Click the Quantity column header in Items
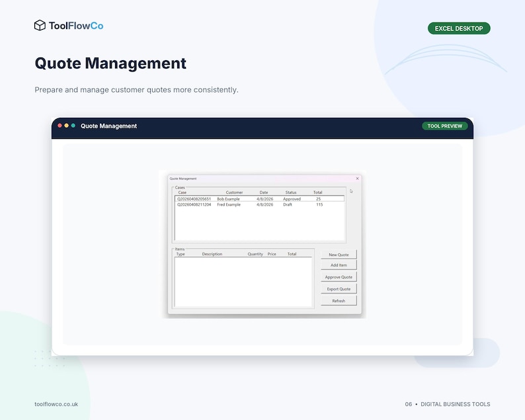 pos(255,254)
